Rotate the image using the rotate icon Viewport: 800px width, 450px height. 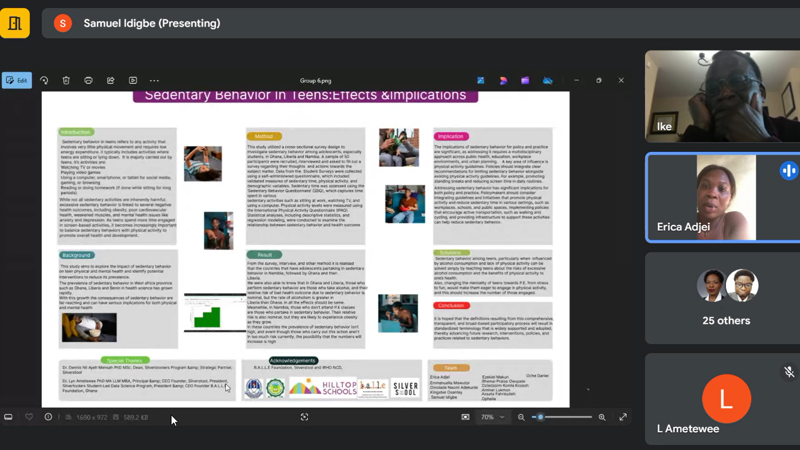coord(44,80)
